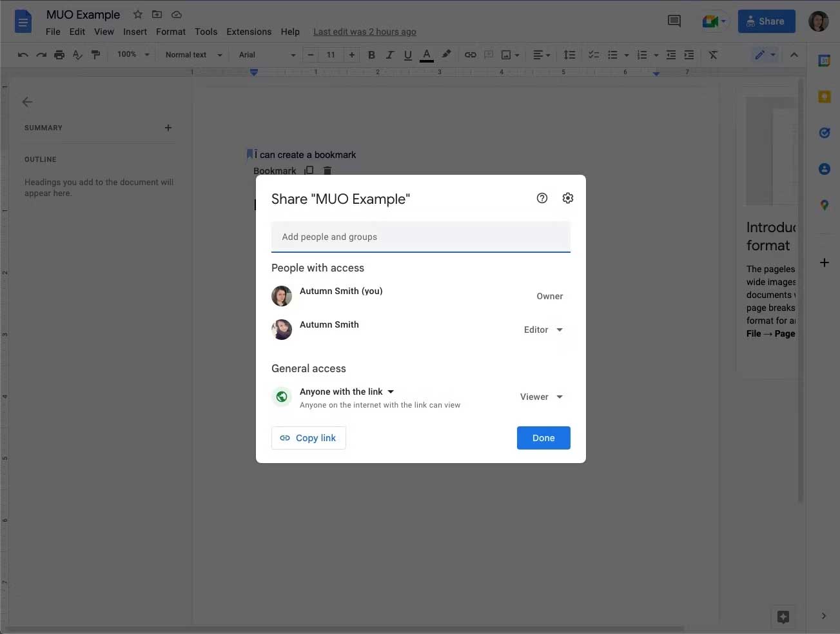Click the Copy link button
This screenshot has height=634, width=840.
coord(308,438)
